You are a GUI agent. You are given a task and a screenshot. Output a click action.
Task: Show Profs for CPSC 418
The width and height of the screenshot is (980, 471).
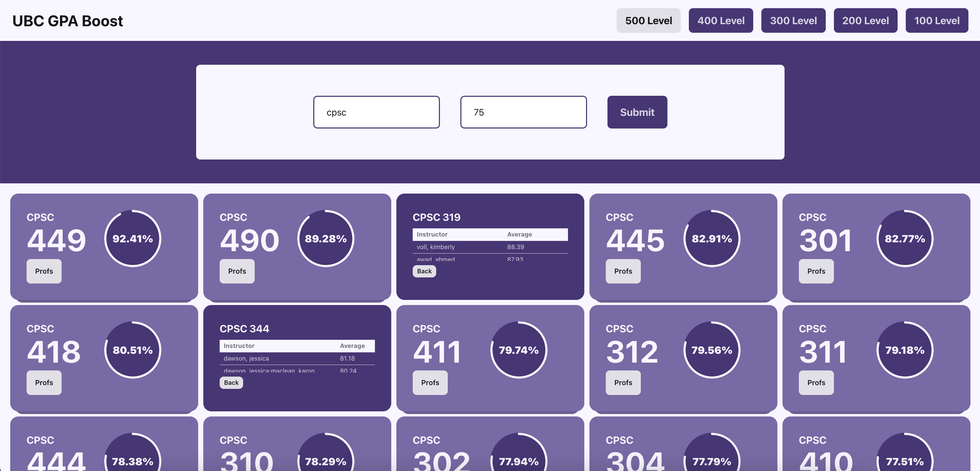pos(44,383)
